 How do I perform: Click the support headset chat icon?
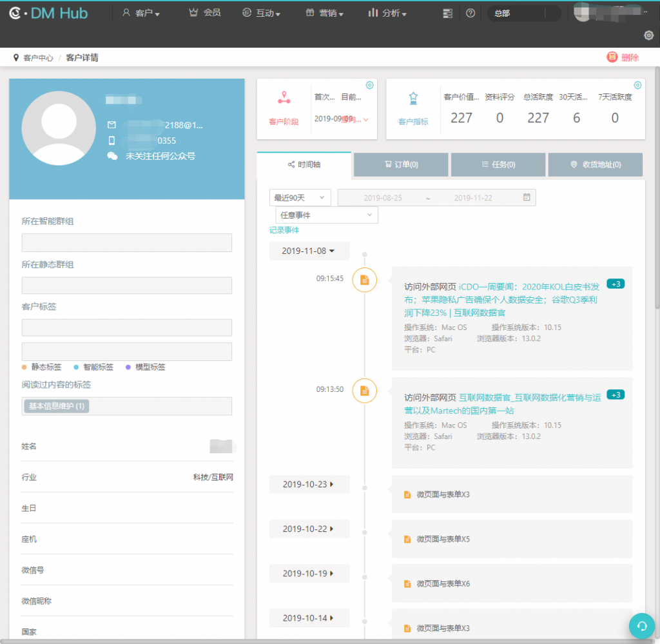coord(641,625)
